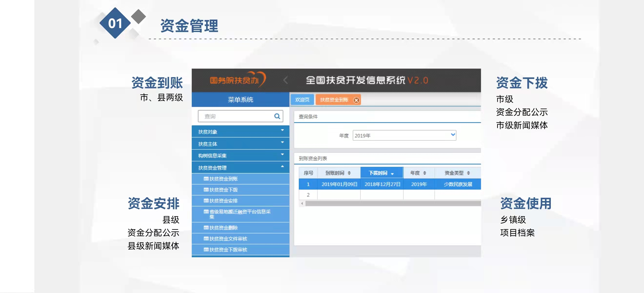Click row number 2 in the table
Viewport: 644px width, 293px height.
coord(308,195)
